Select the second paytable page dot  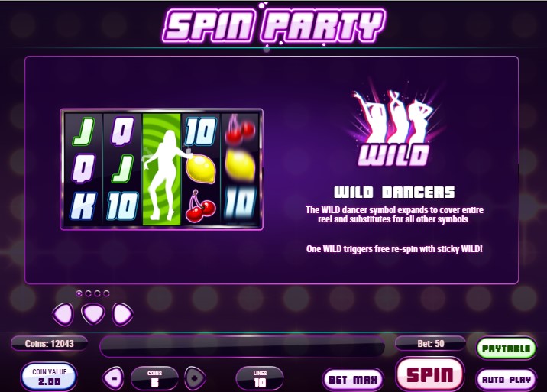point(89,293)
